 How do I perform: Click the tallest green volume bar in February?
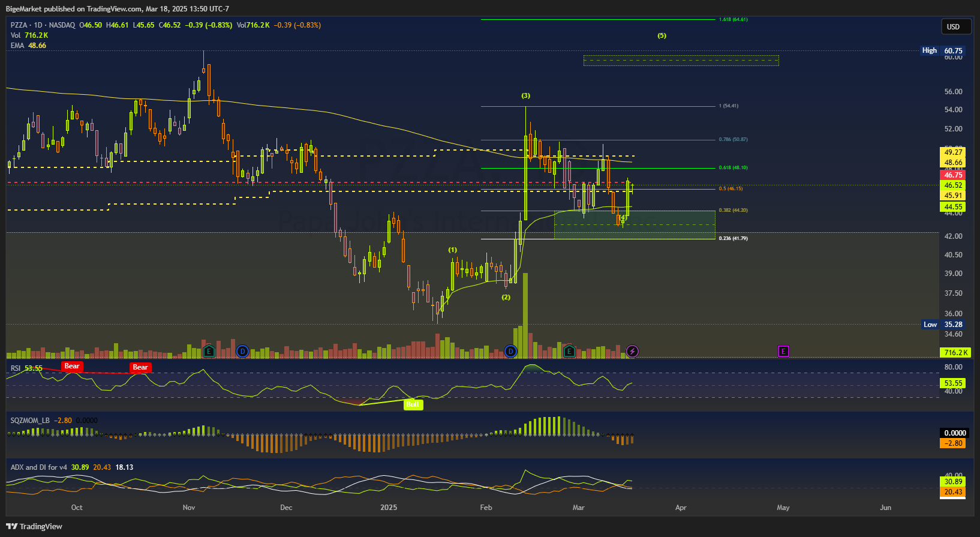(525, 316)
